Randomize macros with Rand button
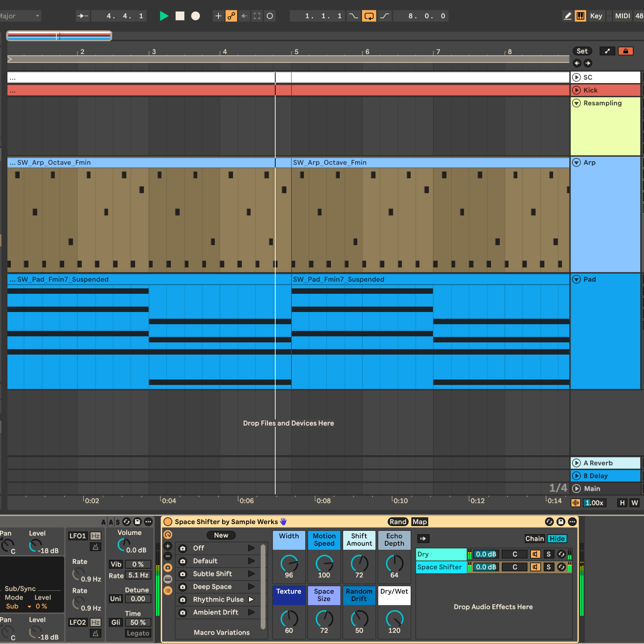Screen dimensions: 644x644 (398, 522)
